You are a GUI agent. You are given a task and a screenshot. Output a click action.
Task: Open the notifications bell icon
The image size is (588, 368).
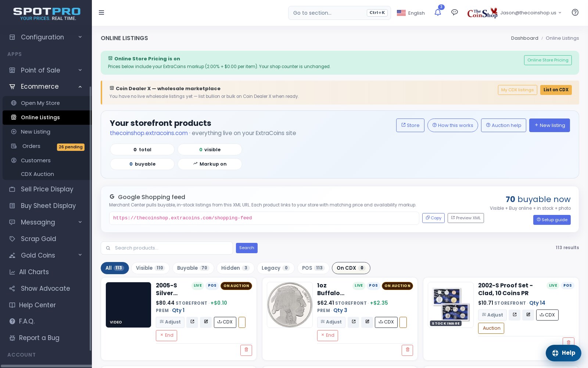tap(438, 13)
